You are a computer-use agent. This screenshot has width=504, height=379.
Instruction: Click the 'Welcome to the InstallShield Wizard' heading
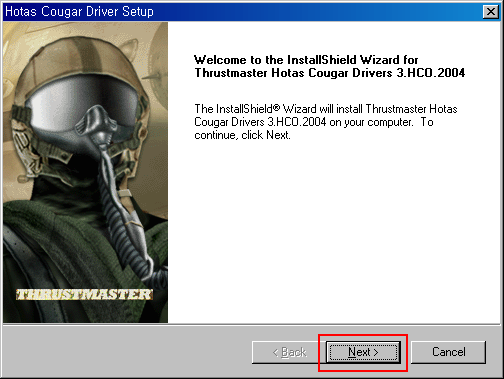coord(329,66)
